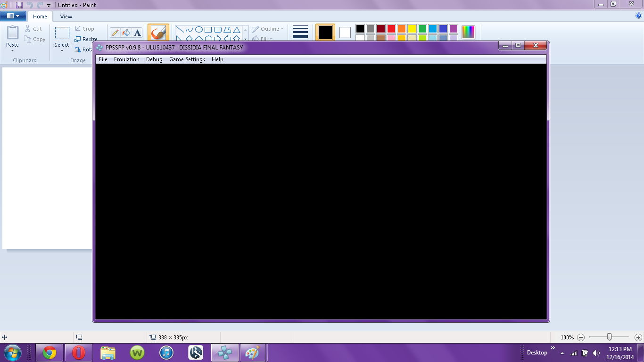644x362 pixels.
Task: Open Google Chrome from the taskbar
Action: click(x=50, y=353)
